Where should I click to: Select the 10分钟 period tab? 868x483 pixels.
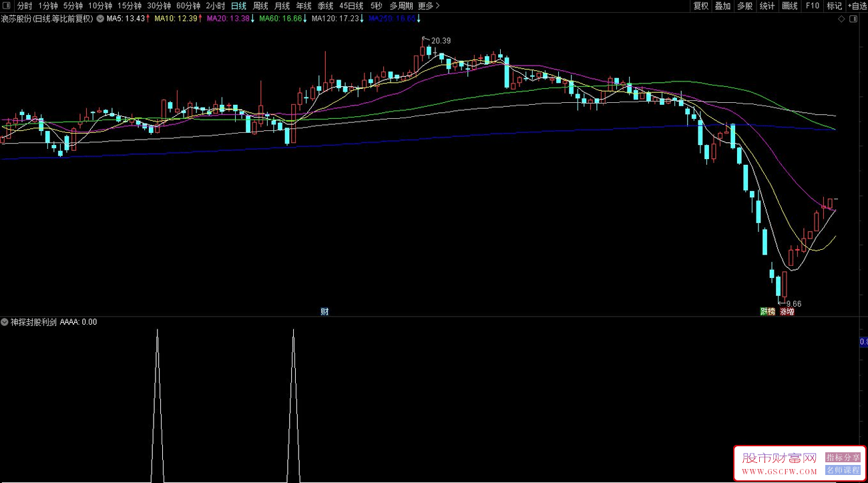coord(100,6)
